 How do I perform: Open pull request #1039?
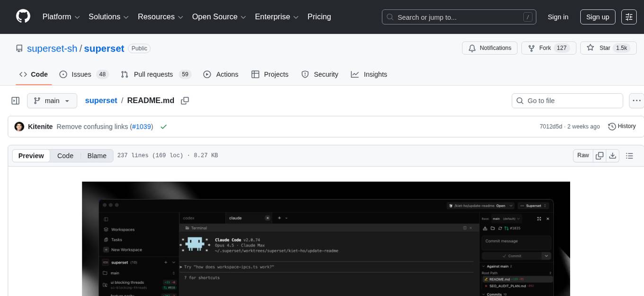pyautogui.click(x=142, y=126)
